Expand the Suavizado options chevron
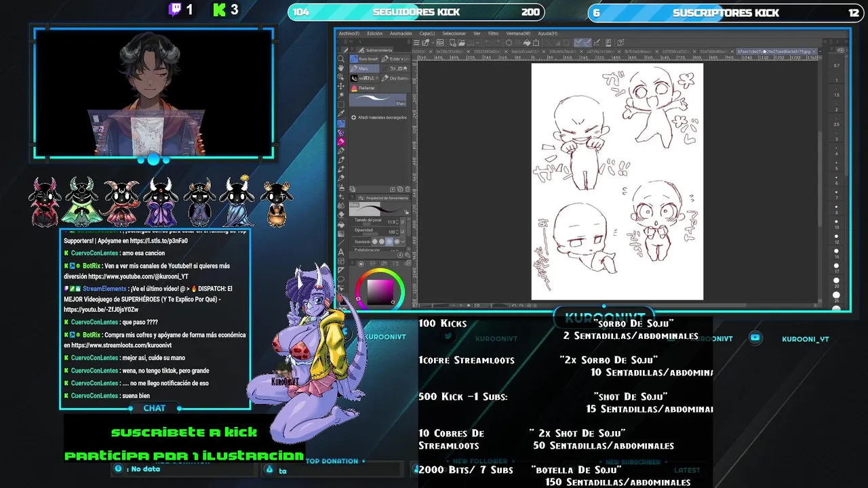Screen dimensions: 868x488 [x=403, y=241]
